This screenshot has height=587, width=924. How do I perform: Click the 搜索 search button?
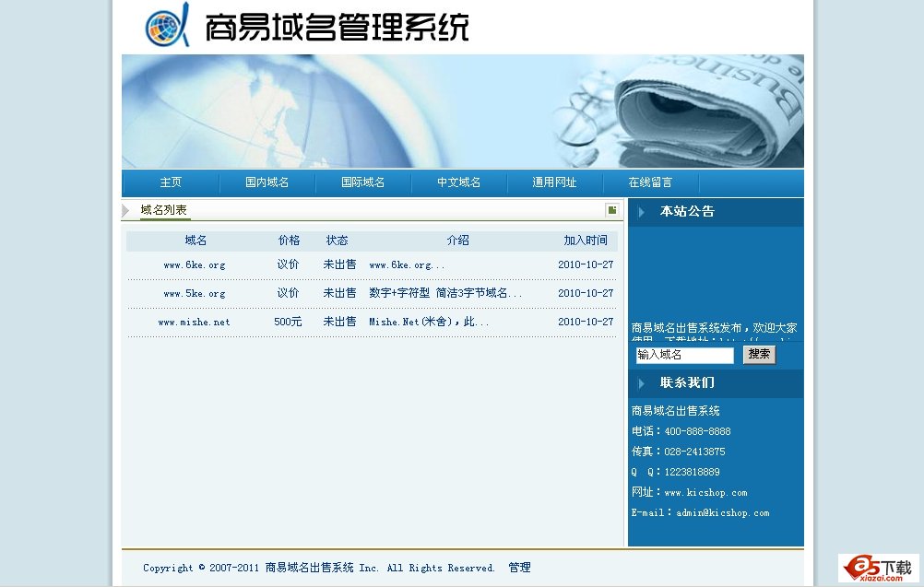[759, 355]
